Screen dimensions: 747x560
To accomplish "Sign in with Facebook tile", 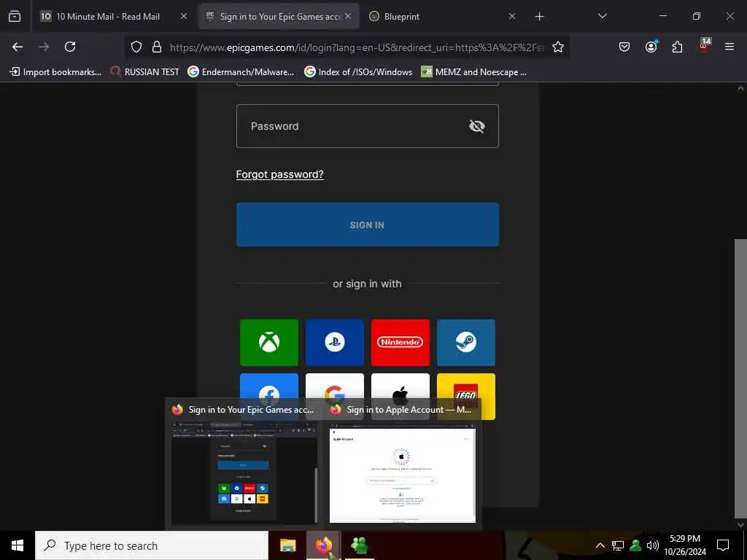I will coord(269,386).
